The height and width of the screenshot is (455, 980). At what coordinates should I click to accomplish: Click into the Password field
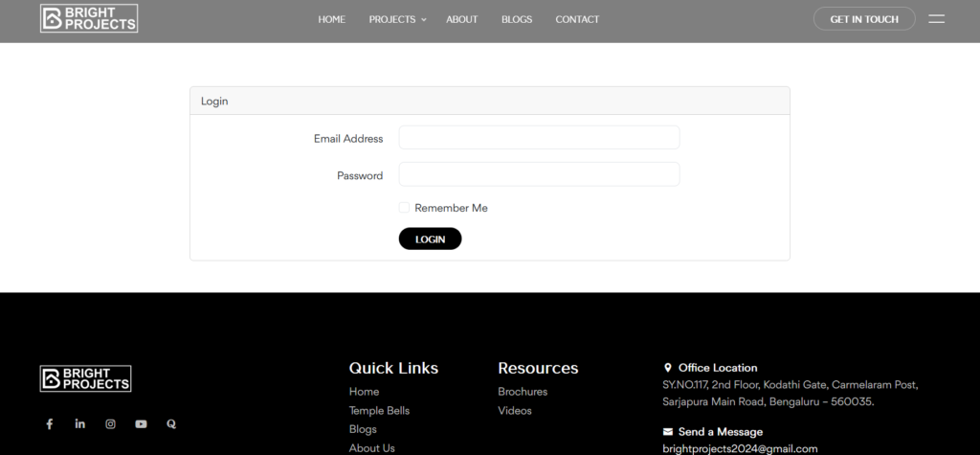[x=539, y=174]
